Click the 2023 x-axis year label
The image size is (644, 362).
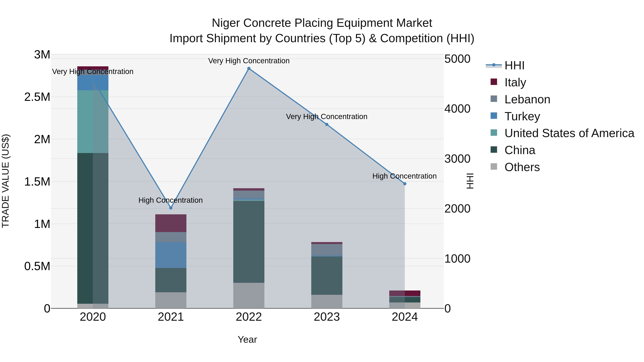327,317
